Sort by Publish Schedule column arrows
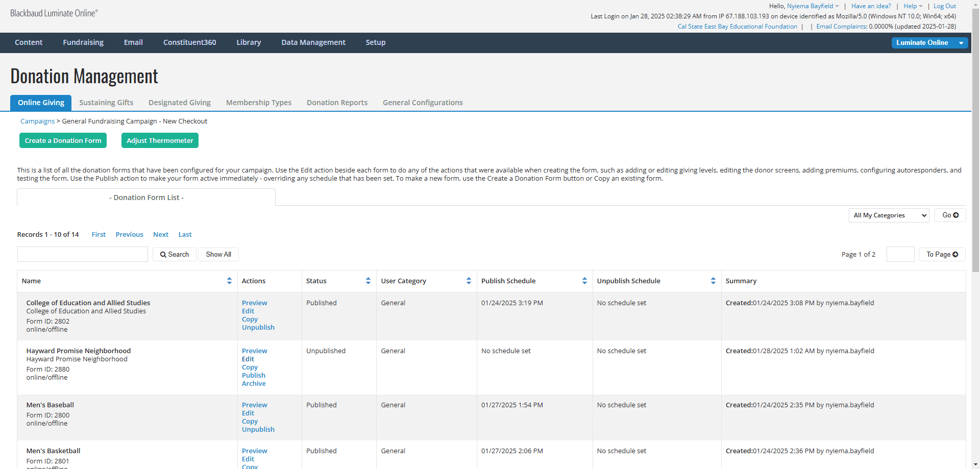The height and width of the screenshot is (469, 980). pos(584,281)
